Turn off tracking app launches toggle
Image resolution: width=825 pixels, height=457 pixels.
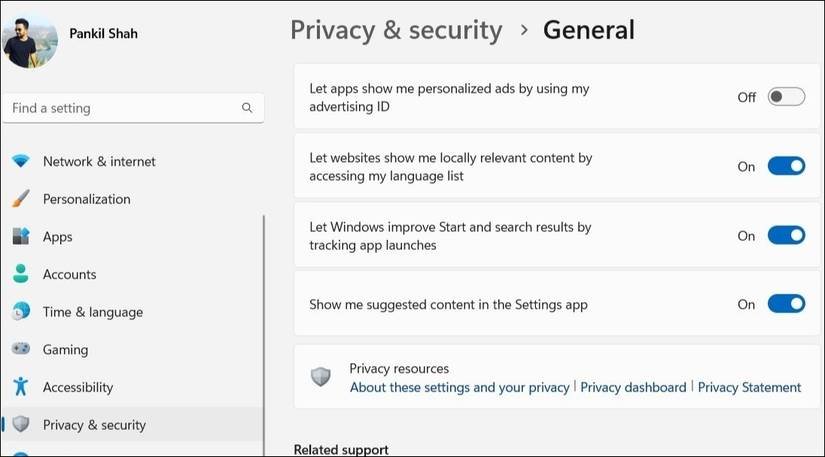(x=786, y=235)
